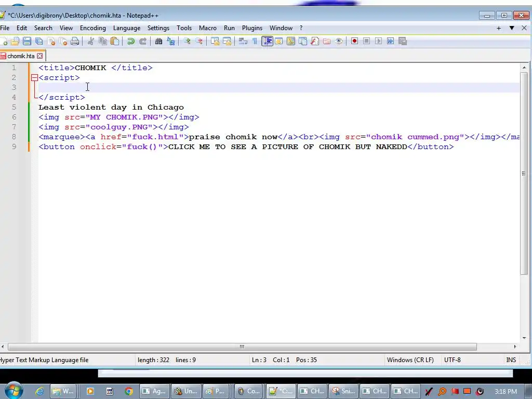Click the vertical scrollbar down arrow

(524, 338)
